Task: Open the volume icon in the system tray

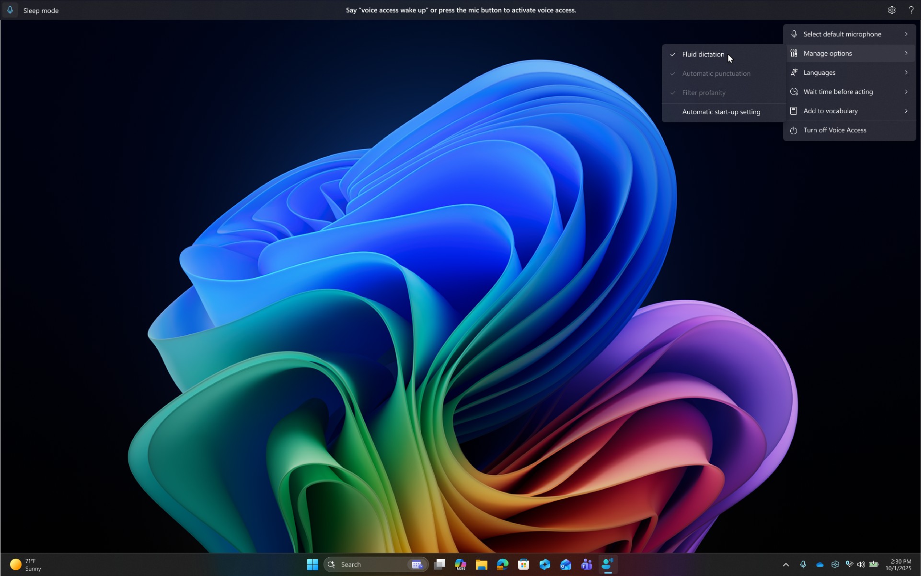Action: point(861,565)
